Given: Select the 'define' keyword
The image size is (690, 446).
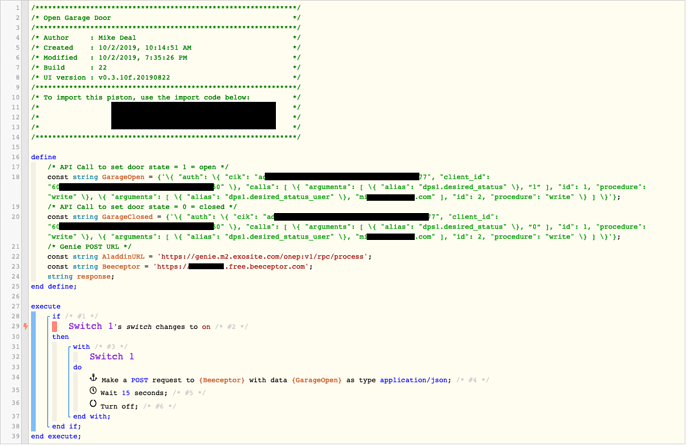Looking at the screenshot, I should click(44, 157).
